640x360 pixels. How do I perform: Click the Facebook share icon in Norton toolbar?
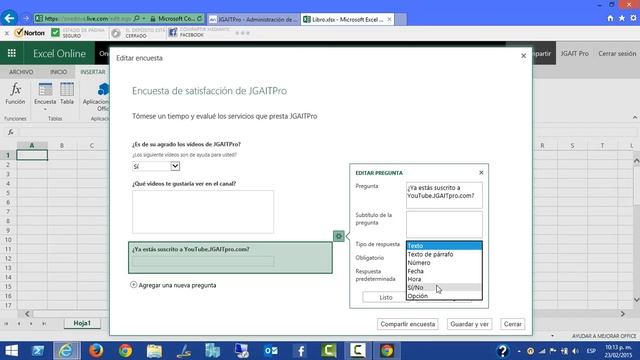tap(173, 33)
